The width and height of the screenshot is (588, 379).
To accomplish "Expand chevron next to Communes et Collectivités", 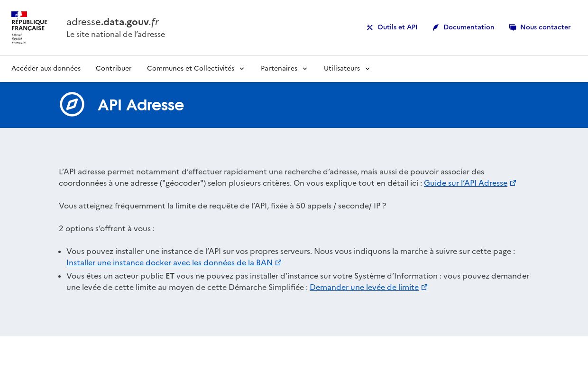I will tap(242, 69).
